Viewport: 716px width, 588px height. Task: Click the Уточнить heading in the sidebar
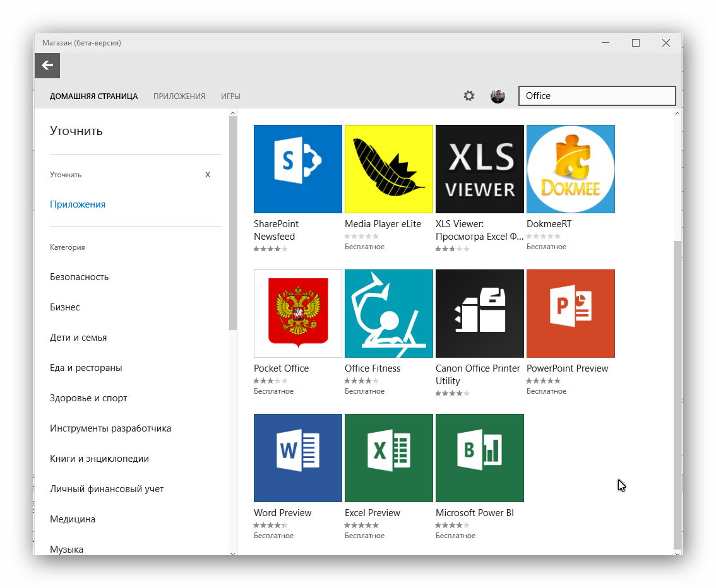pyautogui.click(x=76, y=131)
